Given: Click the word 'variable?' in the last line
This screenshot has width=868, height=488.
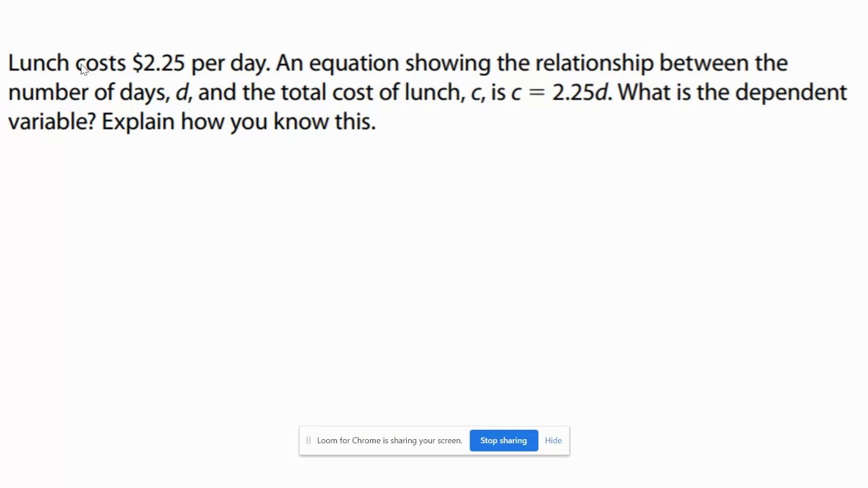Looking at the screenshot, I should [x=52, y=122].
